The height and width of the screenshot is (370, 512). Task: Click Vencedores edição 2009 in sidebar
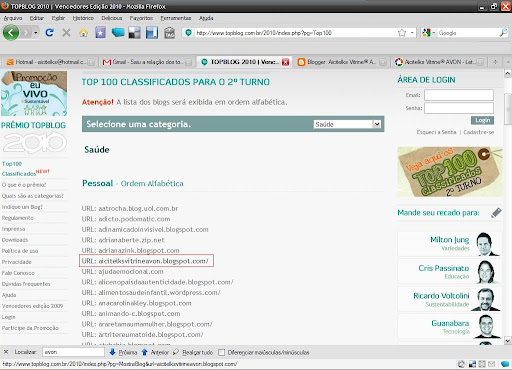(32, 306)
